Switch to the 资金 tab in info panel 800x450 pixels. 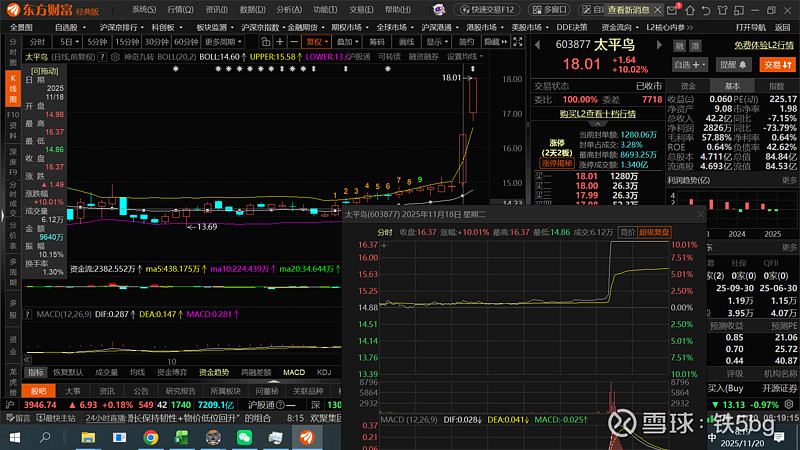click(x=688, y=86)
